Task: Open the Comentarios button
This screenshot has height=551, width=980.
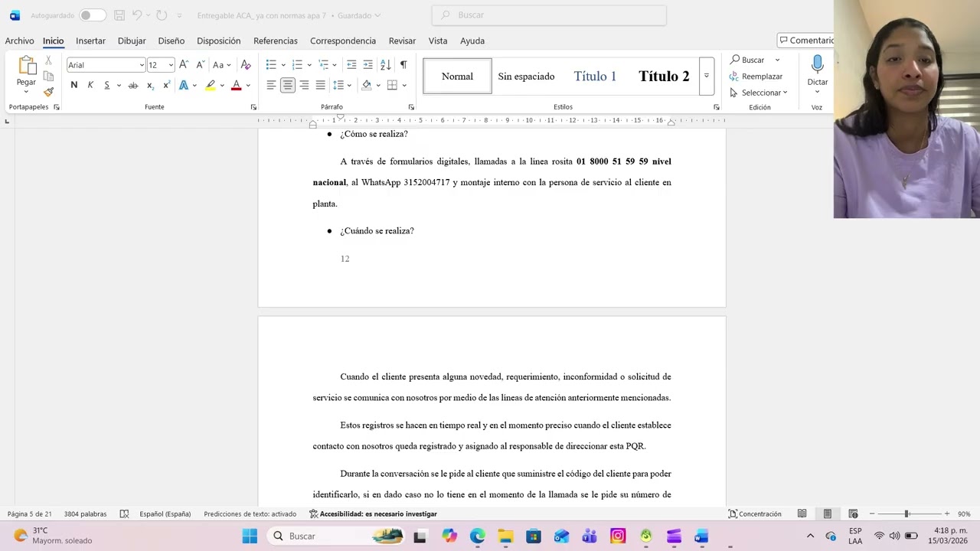Action: pyautogui.click(x=805, y=41)
